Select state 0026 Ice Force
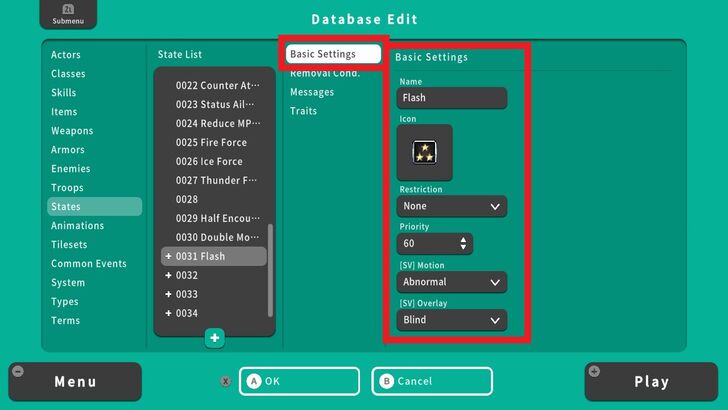728x410 pixels. (214, 162)
